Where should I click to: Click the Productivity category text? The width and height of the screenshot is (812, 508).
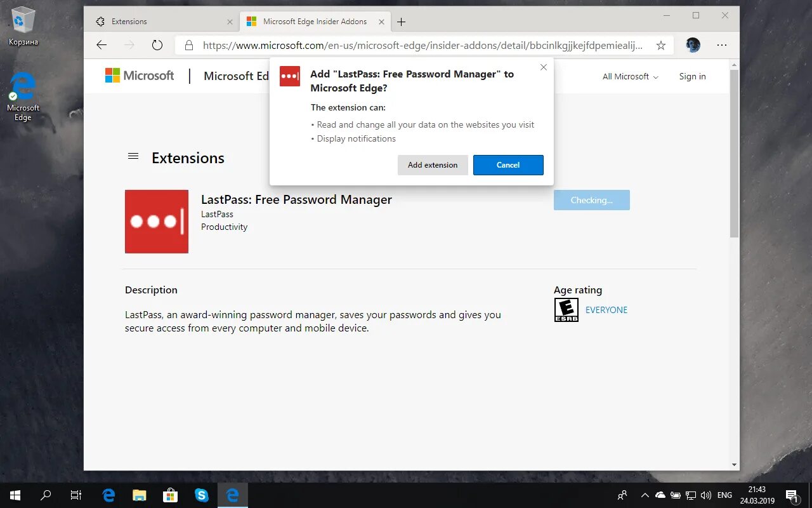click(x=225, y=227)
